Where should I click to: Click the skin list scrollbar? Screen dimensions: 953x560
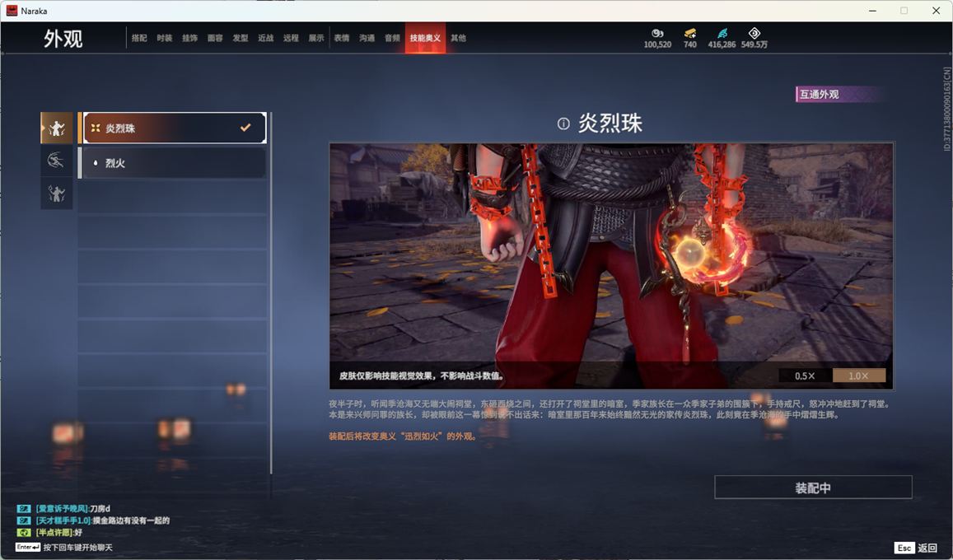coord(271,292)
